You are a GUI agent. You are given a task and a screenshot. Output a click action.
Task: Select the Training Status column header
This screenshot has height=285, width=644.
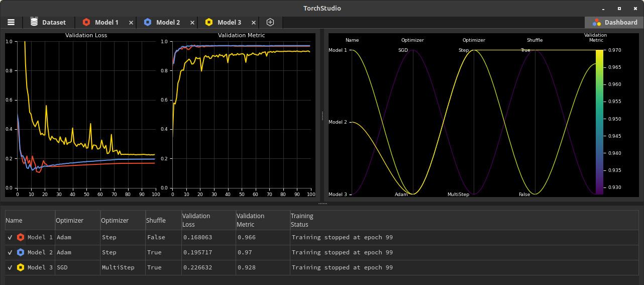[302, 220]
